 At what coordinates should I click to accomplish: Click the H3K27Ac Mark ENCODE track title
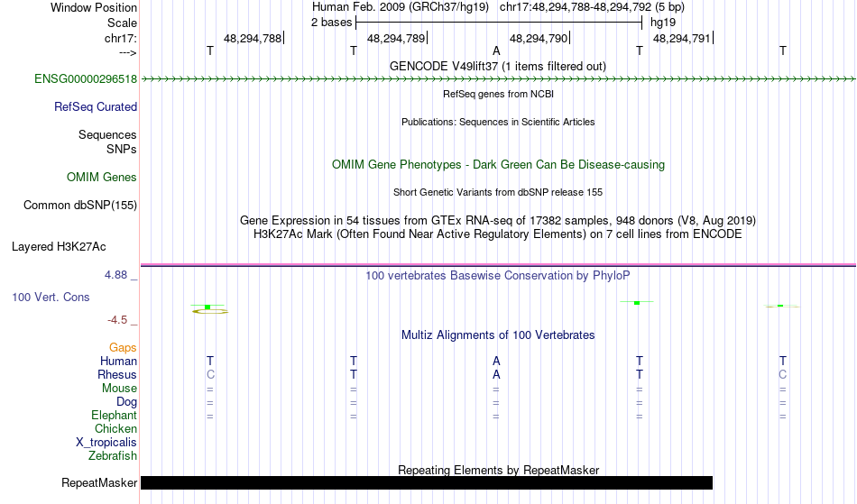point(498,234)
